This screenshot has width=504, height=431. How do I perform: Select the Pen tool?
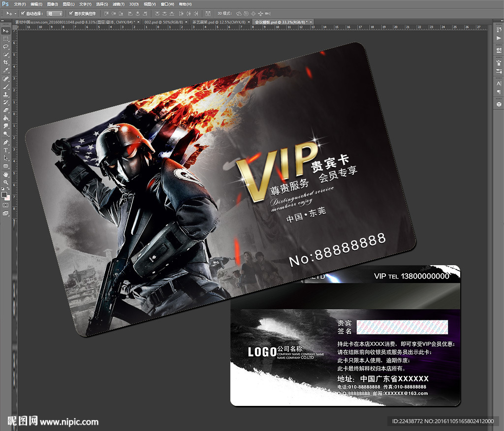click(x=6, y=142)
